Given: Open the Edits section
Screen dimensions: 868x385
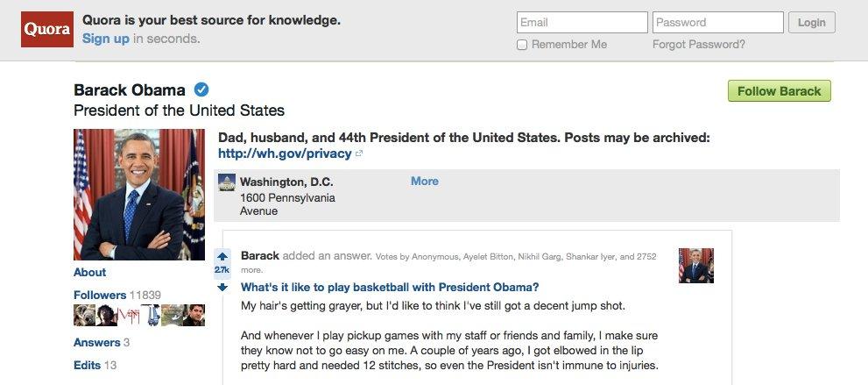Looking at the screenshot, I should click(87, 365).
